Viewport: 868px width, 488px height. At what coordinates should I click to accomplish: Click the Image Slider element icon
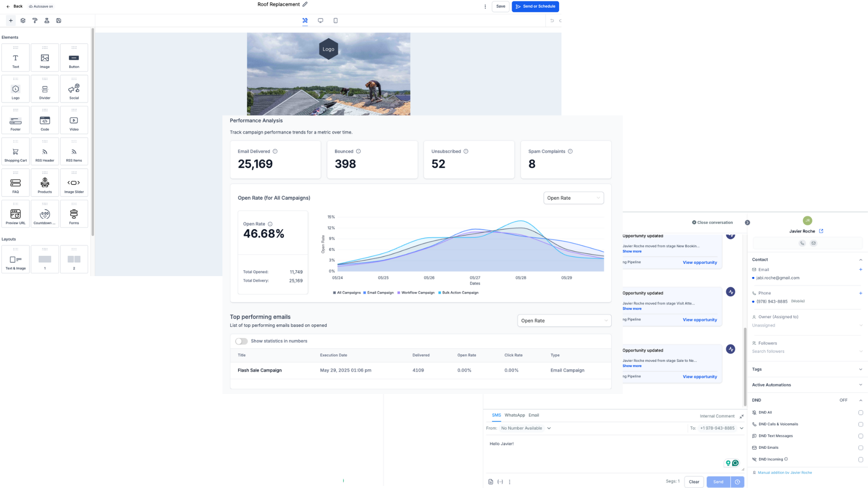[x=74, y=183]
